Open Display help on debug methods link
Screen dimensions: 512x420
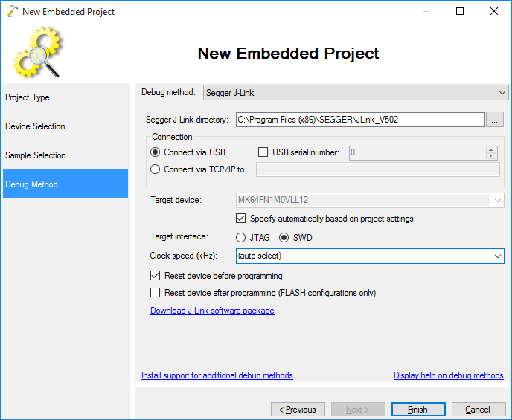[448, 375]
